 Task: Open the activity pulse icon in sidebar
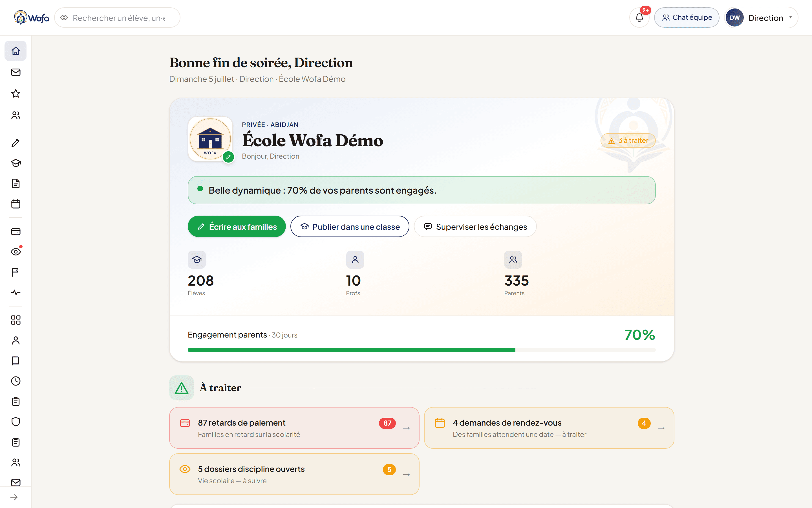(x=16, y=292)
